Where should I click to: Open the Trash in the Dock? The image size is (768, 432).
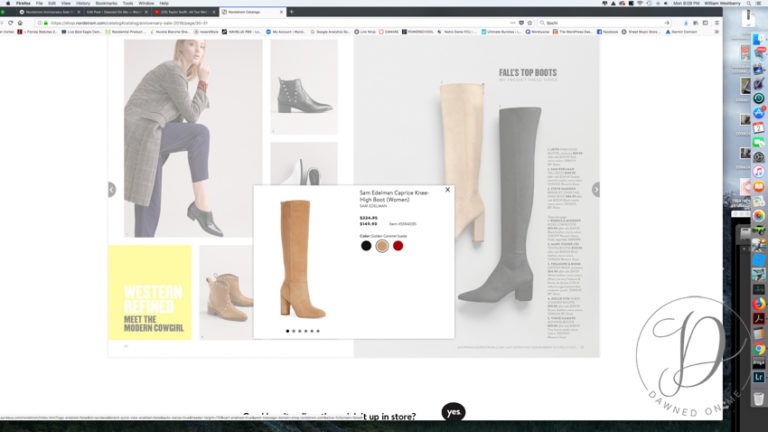click(759, 398)
